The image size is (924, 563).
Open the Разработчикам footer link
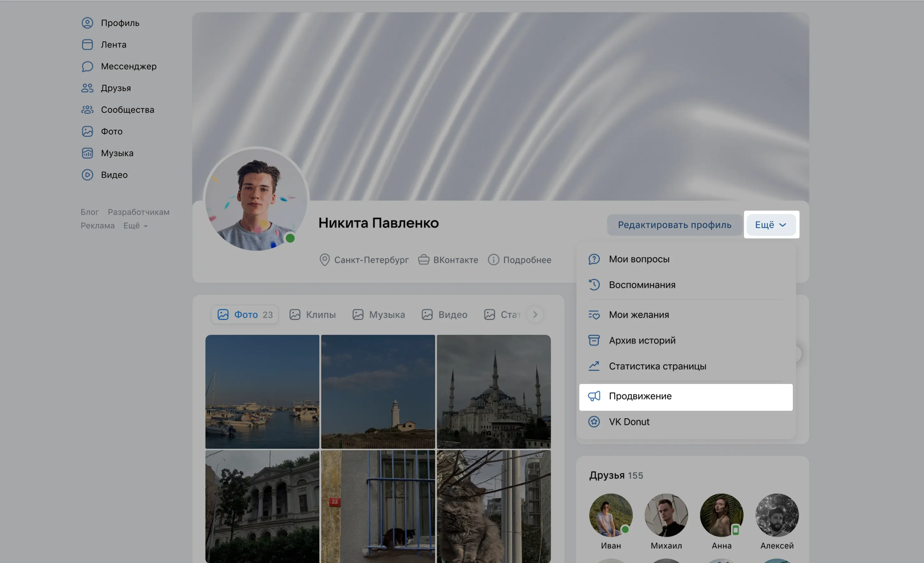tap(139, 212)
